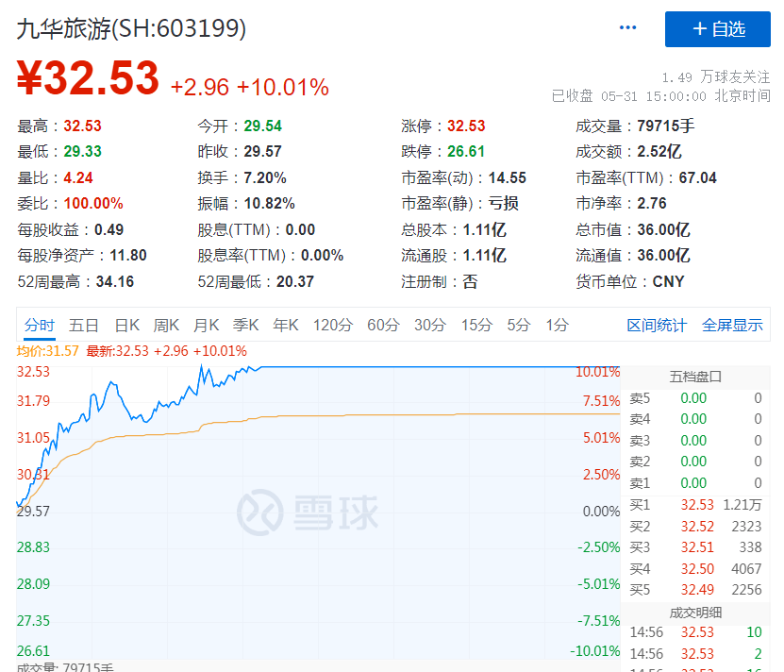This screenshot has width=784, height=672.
Task: Switch to the 五日 chart tab
Action: [x=84, y=326]
